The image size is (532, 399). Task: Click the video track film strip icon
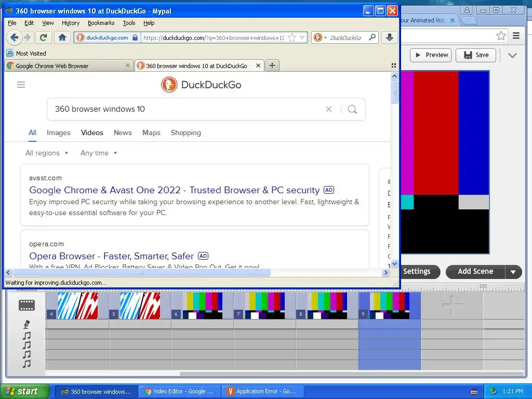[x=26, y=305]
